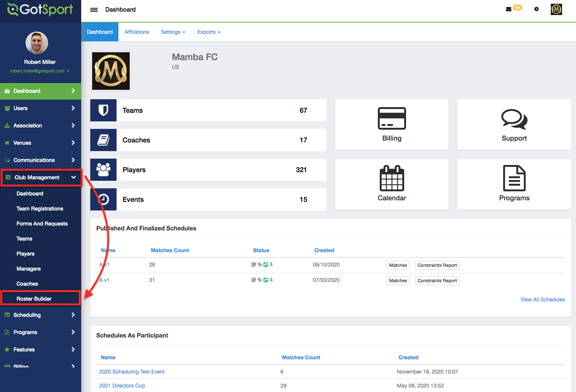Open Coaches submenu item in sidebar
The image size is (576, 392).
click(27, 284)
